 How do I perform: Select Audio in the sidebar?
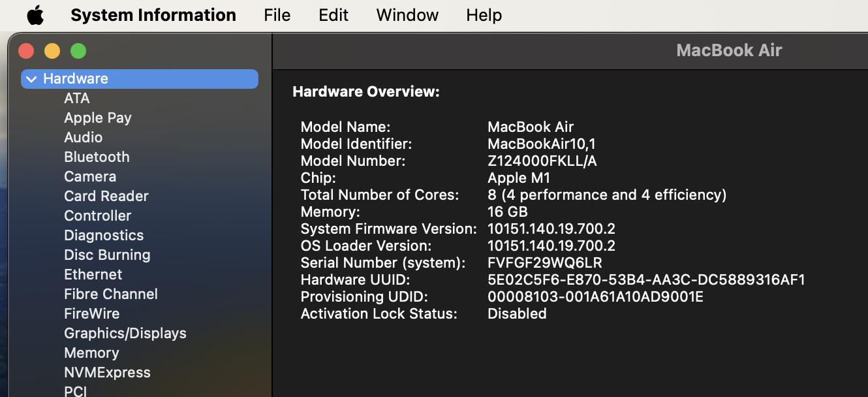(x=84, y=137)
